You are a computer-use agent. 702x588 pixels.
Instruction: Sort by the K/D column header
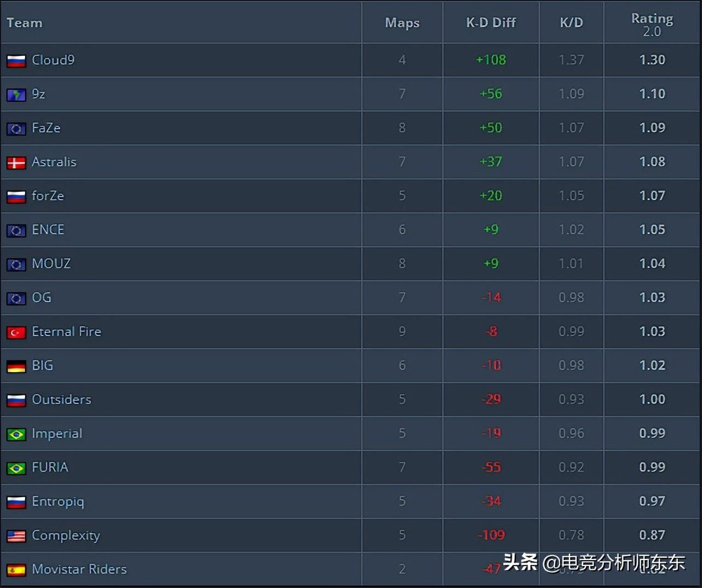(571, 22)
